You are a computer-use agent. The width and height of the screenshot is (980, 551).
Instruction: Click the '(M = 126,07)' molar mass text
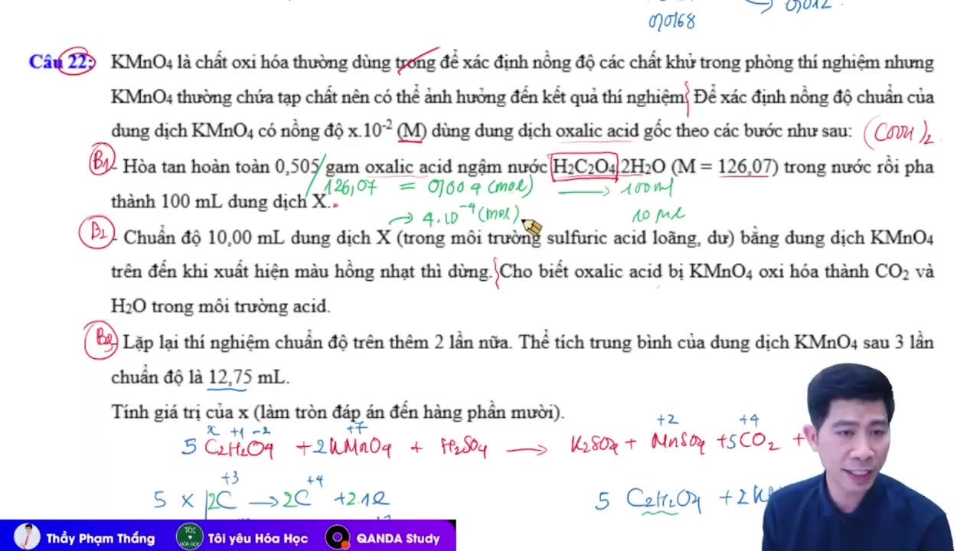[725, 166]
